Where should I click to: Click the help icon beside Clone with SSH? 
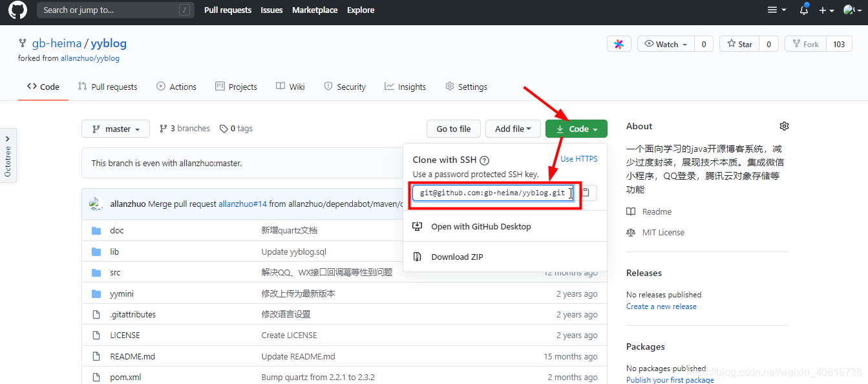pos(485,160)
